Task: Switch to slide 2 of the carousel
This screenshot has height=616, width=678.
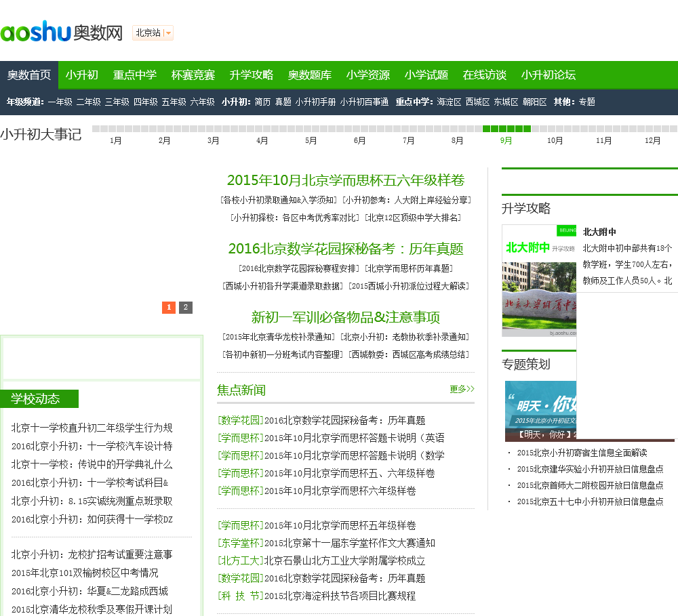Action: 186,308
